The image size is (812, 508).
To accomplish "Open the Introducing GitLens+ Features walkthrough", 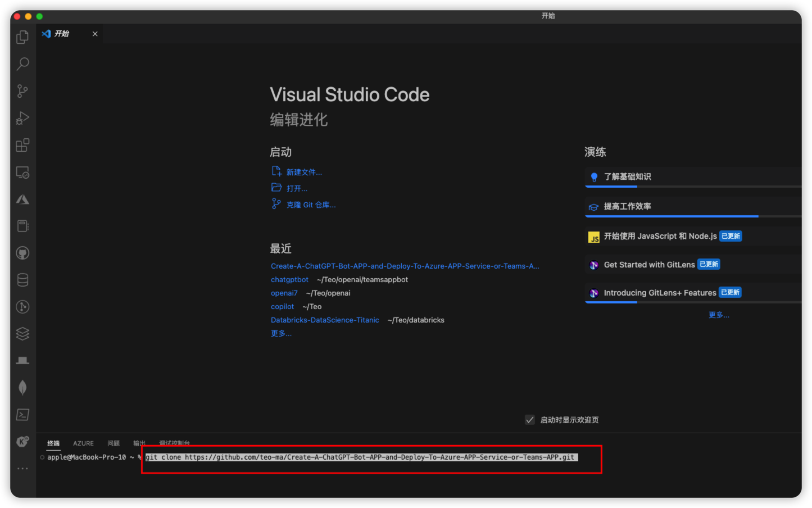I will 693,293.
